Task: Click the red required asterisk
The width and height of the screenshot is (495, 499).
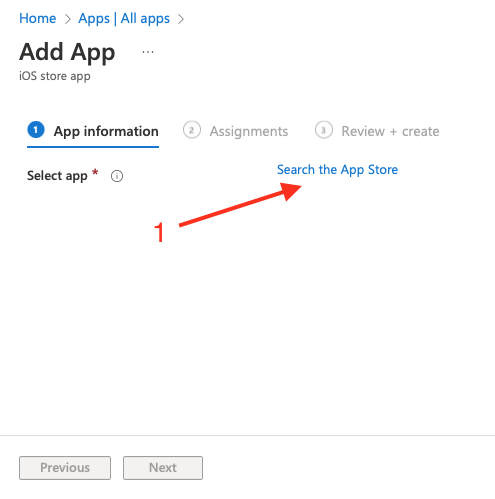Action: coord(95,172)
